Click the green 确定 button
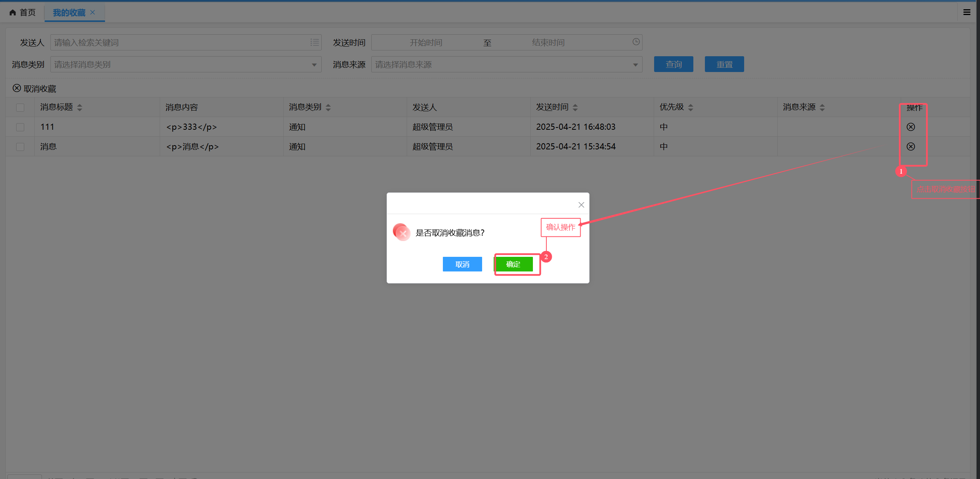The height and width of the screenshot is (479, 980). 514,264
